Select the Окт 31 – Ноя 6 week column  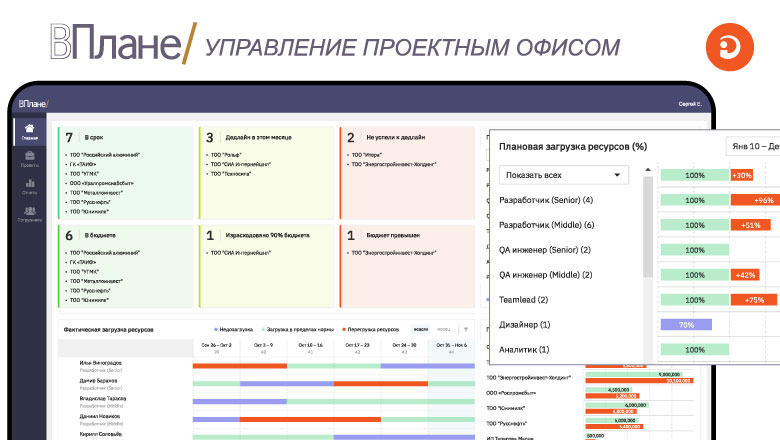point(451,348)
